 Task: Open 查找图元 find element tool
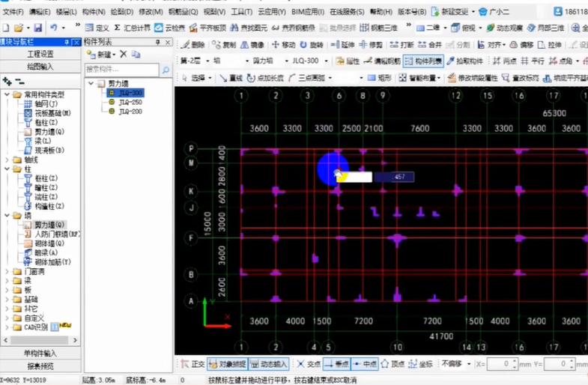[249, 28]
